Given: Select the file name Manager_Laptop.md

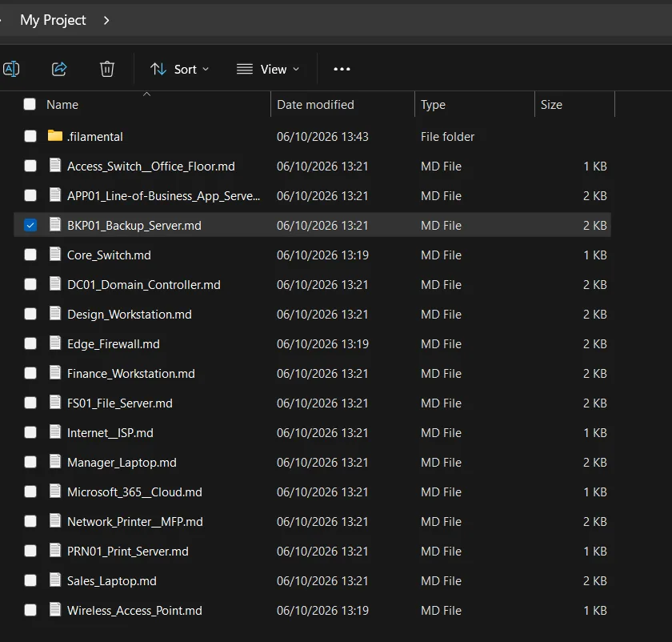Looking at the screenshot, I should pyautogui.click(x=122, y=463).
